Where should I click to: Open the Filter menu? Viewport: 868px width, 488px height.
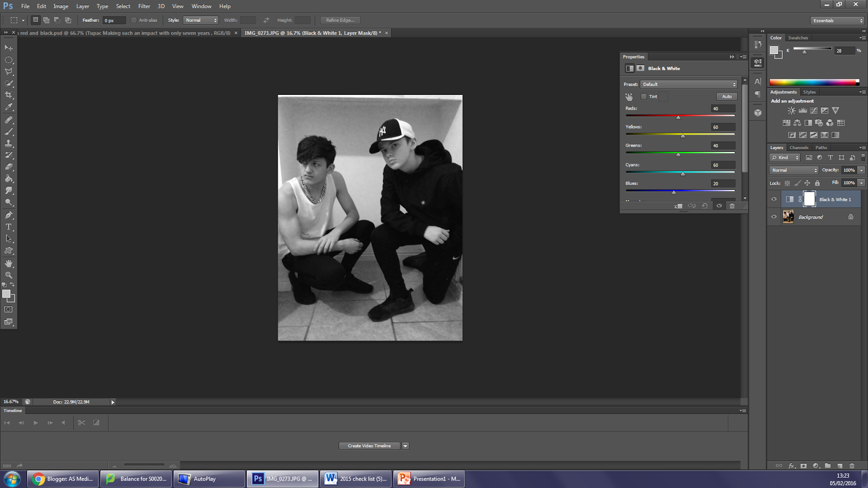[144, 7]
